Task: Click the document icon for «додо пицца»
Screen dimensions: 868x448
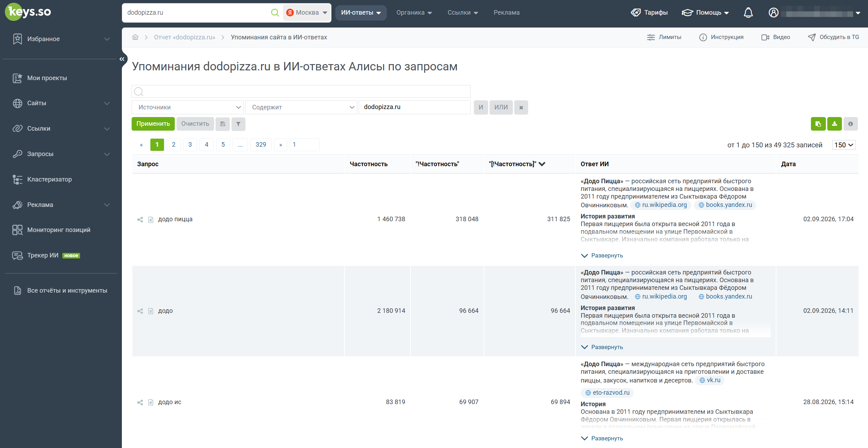Action: click(x=151, y=219)
